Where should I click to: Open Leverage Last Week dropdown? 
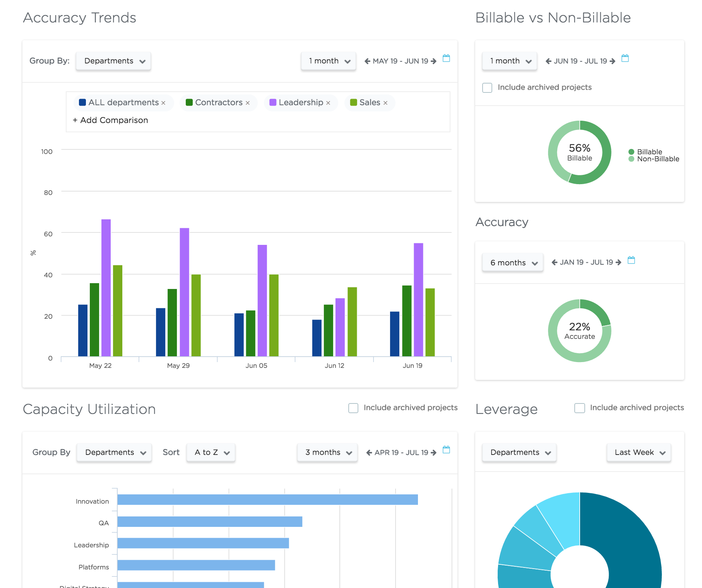point(639,453)
